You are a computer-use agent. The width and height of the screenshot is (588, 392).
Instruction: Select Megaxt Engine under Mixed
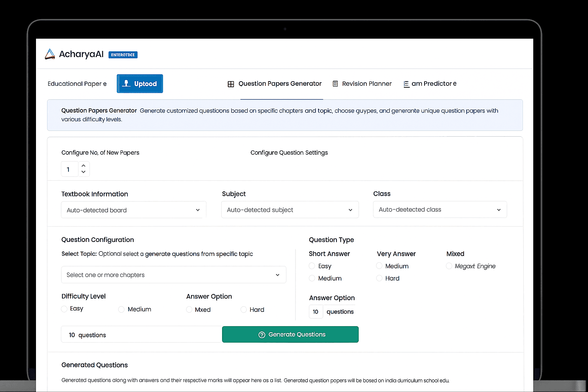(449, 266)
